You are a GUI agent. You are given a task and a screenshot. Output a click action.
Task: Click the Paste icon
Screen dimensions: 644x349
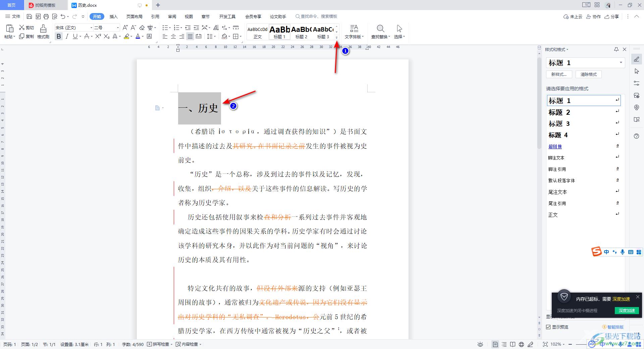point(9,29)
